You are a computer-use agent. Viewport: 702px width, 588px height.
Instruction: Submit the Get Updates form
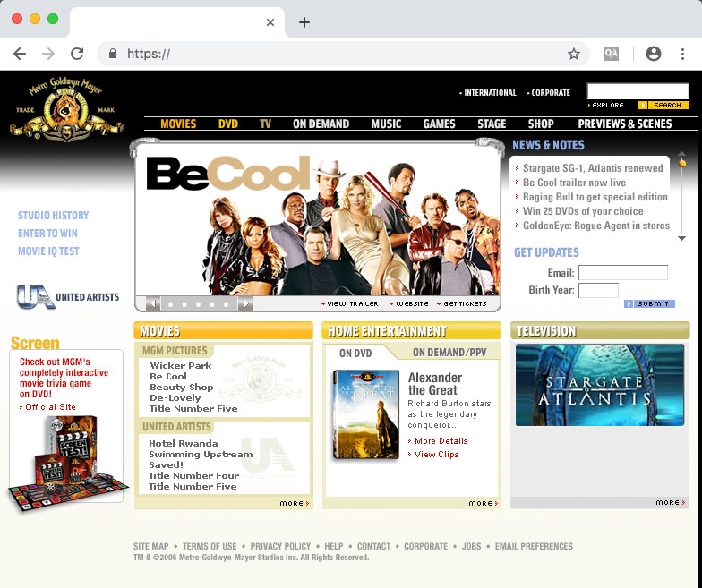point(649,304)
